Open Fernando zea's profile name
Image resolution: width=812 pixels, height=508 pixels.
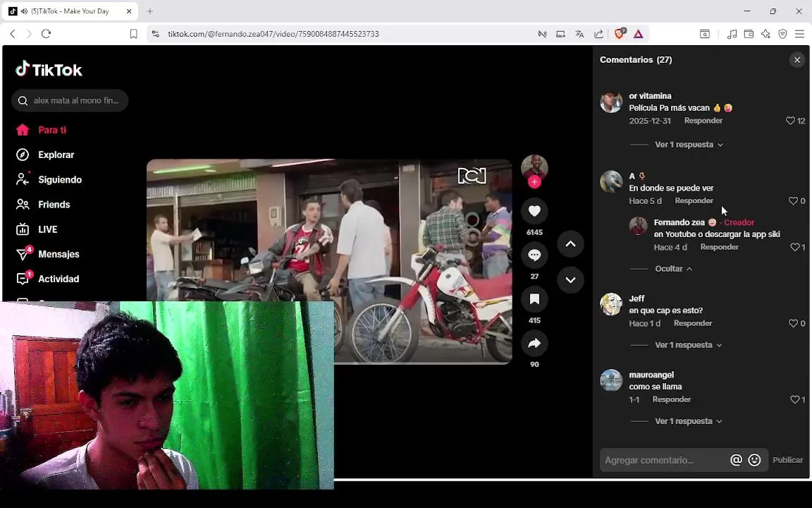click(679, 222)
